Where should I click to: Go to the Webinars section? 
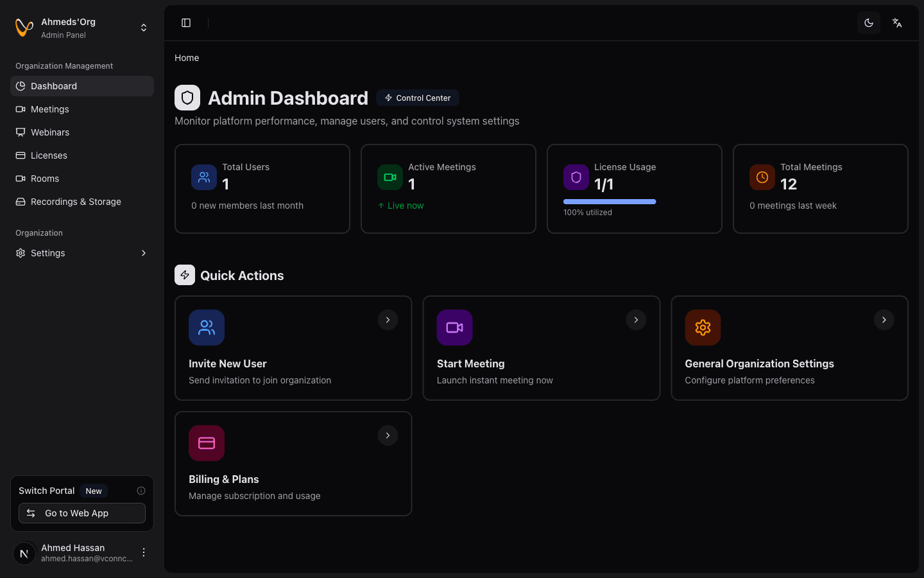(x=82, y=132)
